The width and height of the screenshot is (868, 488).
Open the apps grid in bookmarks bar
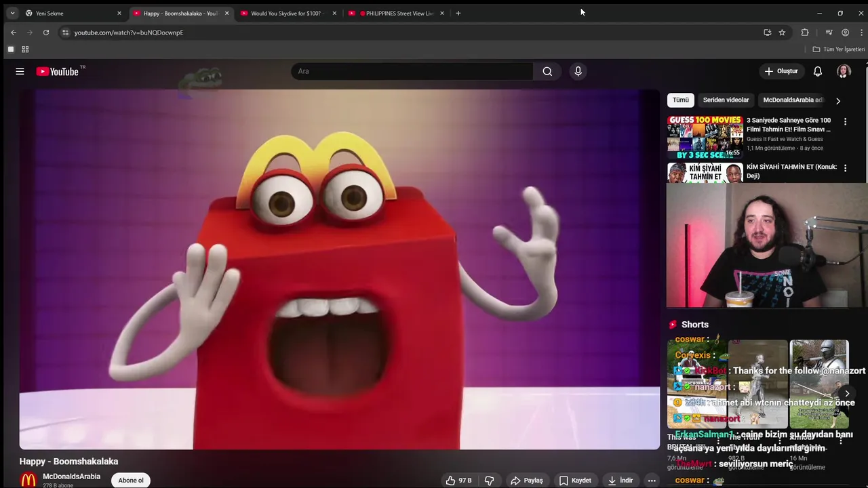click(25, 49)
